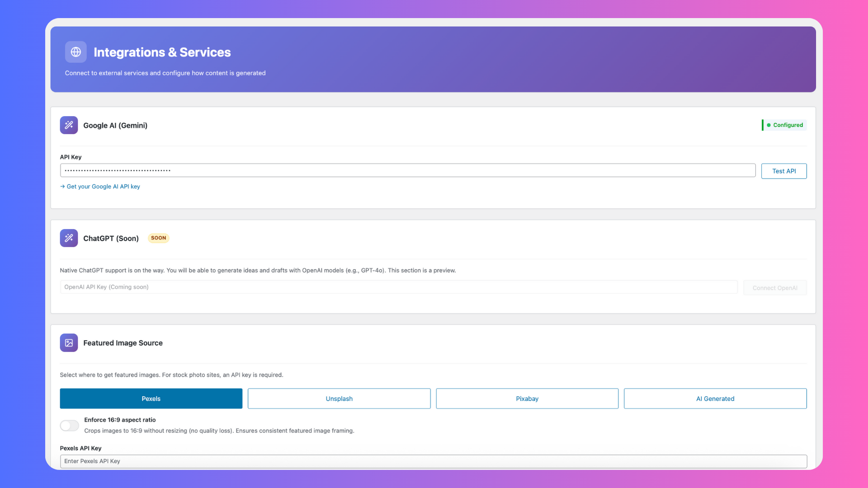Click the magic wand icon beside Google AI (Gemini)
The image size is (868, 488).
69,125
